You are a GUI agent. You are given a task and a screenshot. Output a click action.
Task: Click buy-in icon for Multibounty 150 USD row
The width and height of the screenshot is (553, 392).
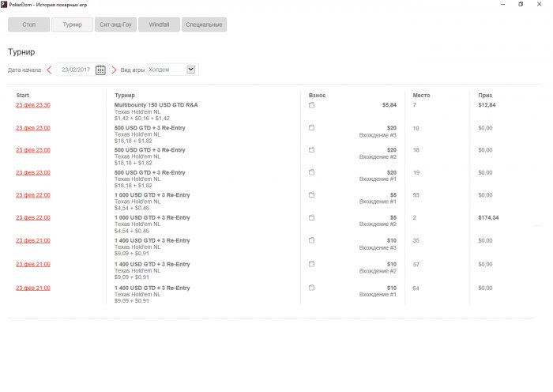coord(311,105)
